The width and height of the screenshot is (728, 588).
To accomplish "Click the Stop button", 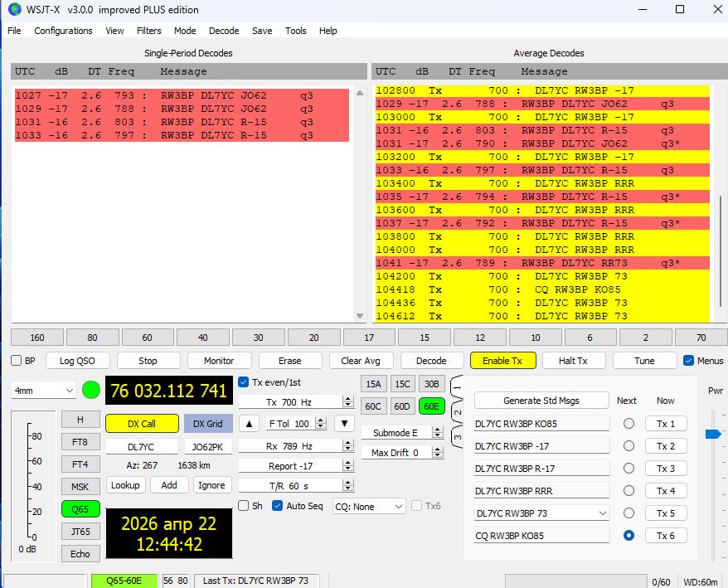I will pyautogui.click(x=148, y=361).
